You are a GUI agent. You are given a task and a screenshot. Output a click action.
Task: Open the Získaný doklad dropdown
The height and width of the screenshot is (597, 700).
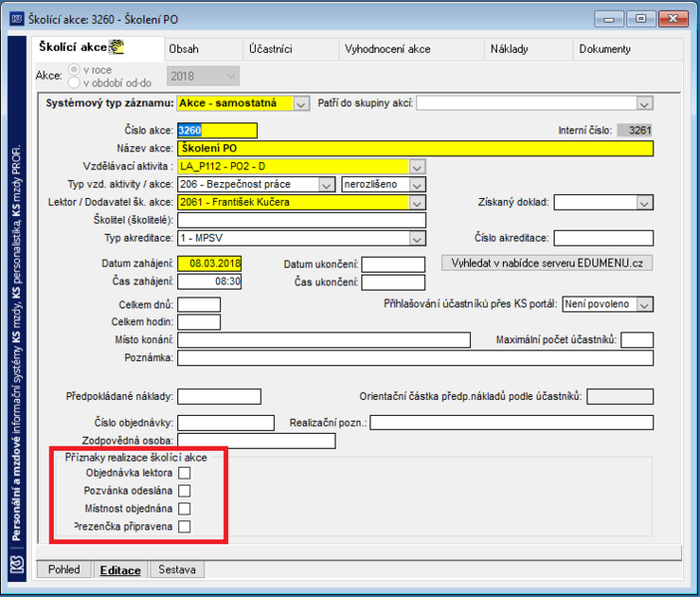[644, 203]
